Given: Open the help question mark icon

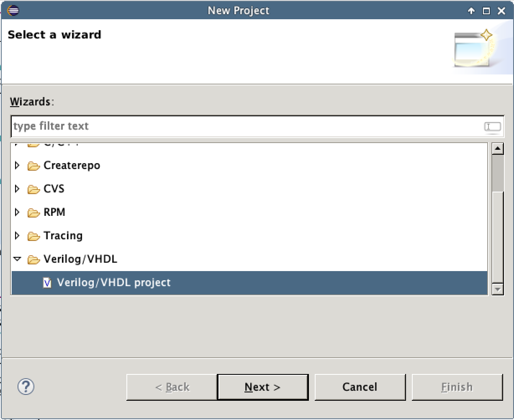Looking at the screenshot, I should tap(26, 386).
